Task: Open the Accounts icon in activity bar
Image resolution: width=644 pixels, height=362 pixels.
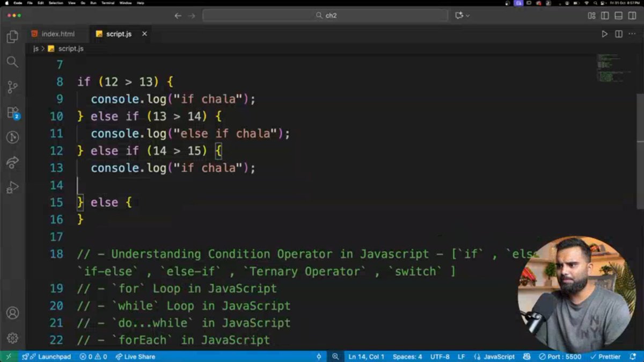Action: (12, 313)
